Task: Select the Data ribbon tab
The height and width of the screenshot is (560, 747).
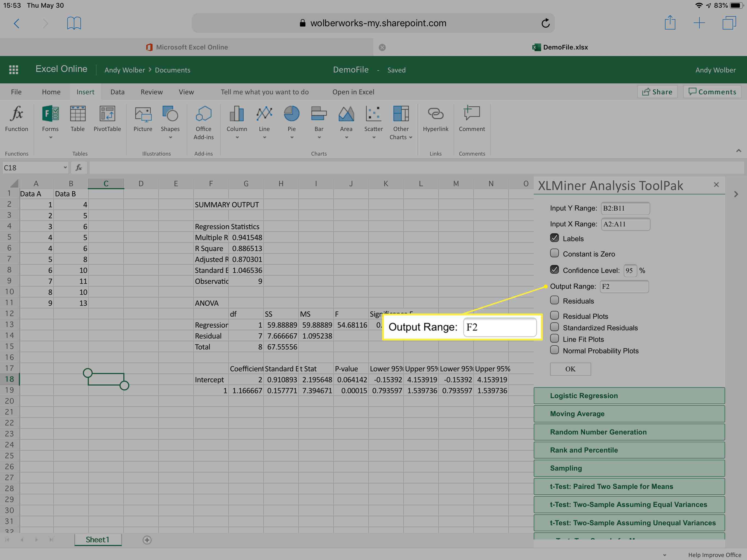Action: 117,92
